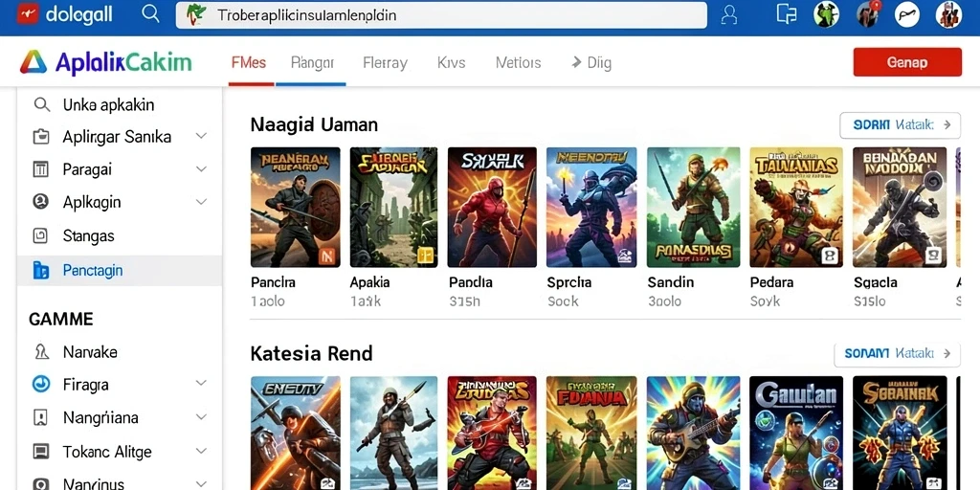Click the Katesia Rend heading
Image resolution: width=980 pixels, height=490 pixels.
pyautogui.click(x=311, y=354)
